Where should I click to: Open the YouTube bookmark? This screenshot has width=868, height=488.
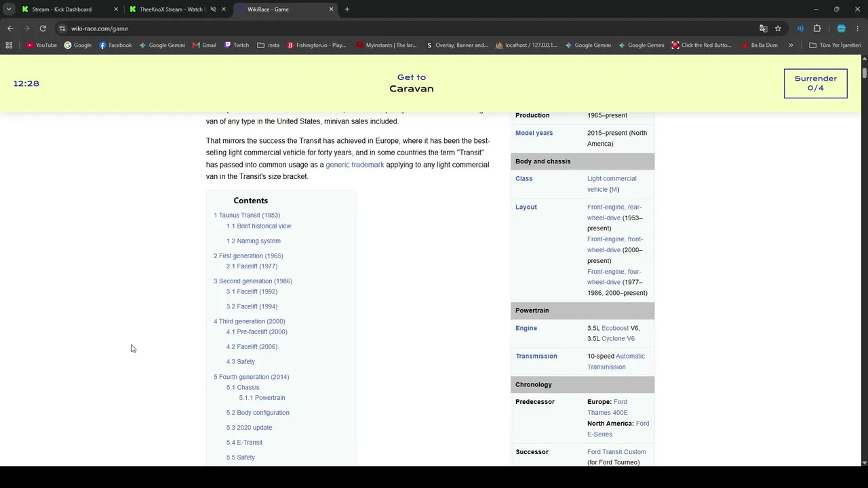coord(41,45)
